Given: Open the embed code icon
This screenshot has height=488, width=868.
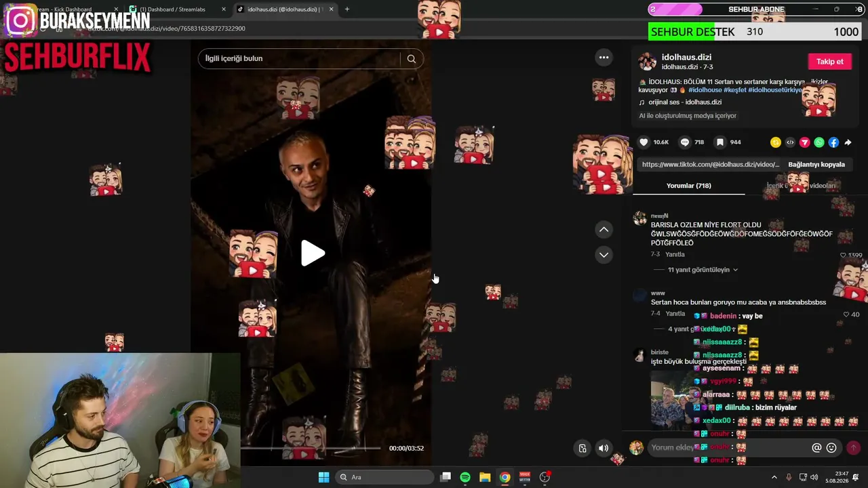Looking at the screenshot, I should click(x=790, y=142).
